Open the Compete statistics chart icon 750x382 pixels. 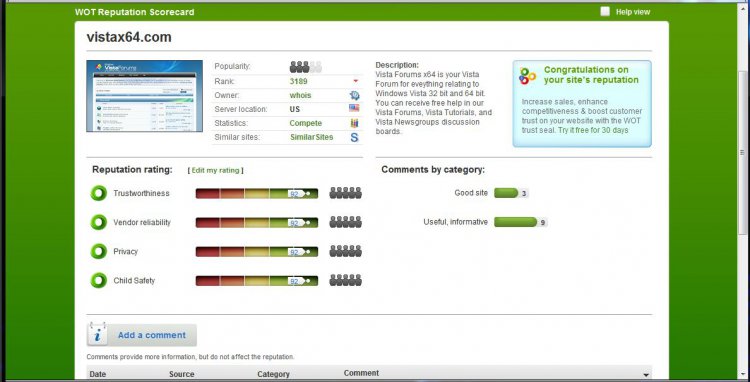354,123
